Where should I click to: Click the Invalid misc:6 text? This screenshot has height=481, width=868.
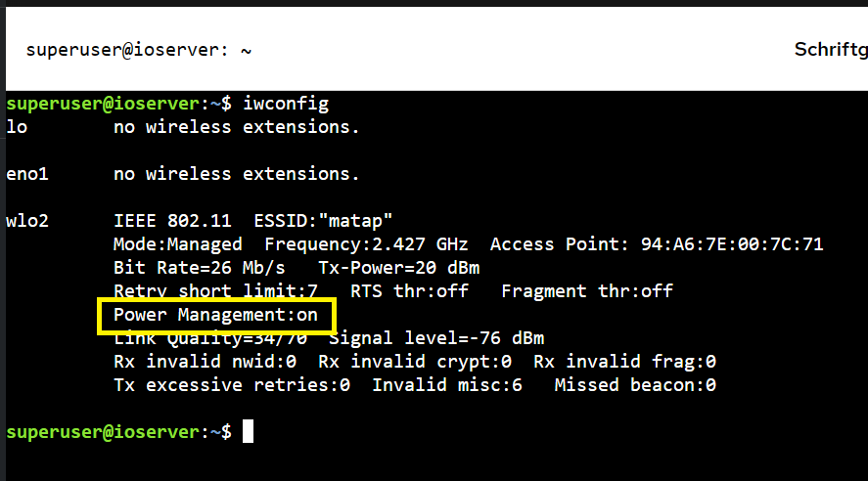447,385
